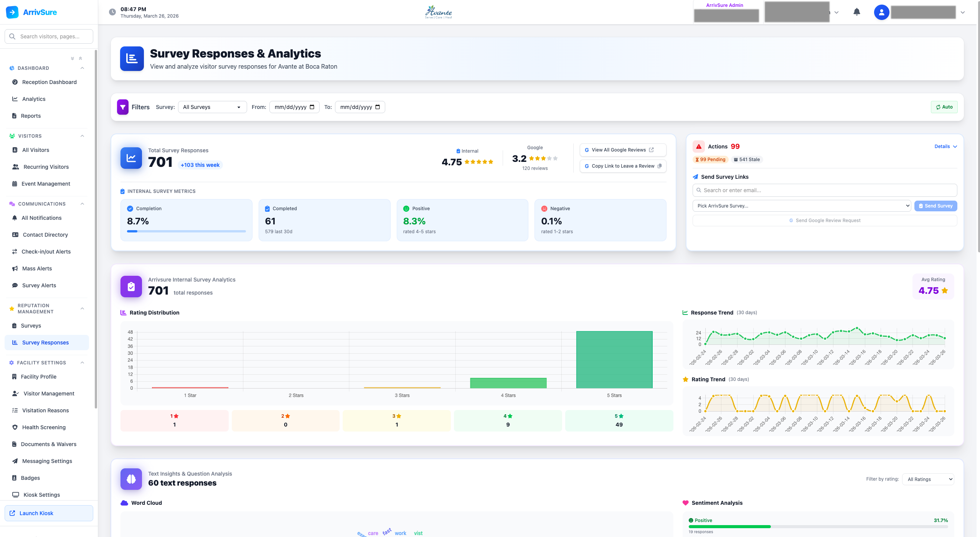Toggle the 99 Pending badge filter
The height and width of the screenshot is (537, 980).
click(x=710, y=160)
